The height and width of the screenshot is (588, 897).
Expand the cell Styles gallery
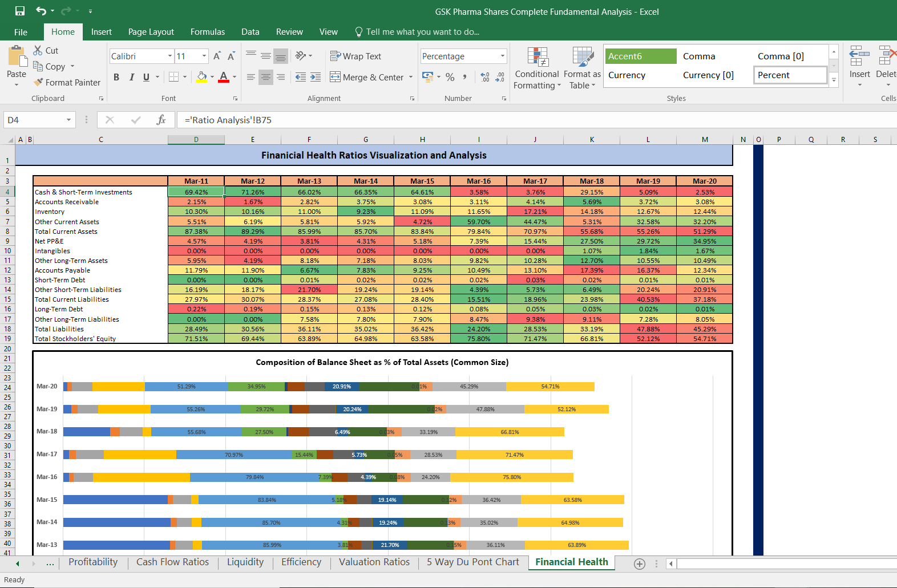[834, 80]
